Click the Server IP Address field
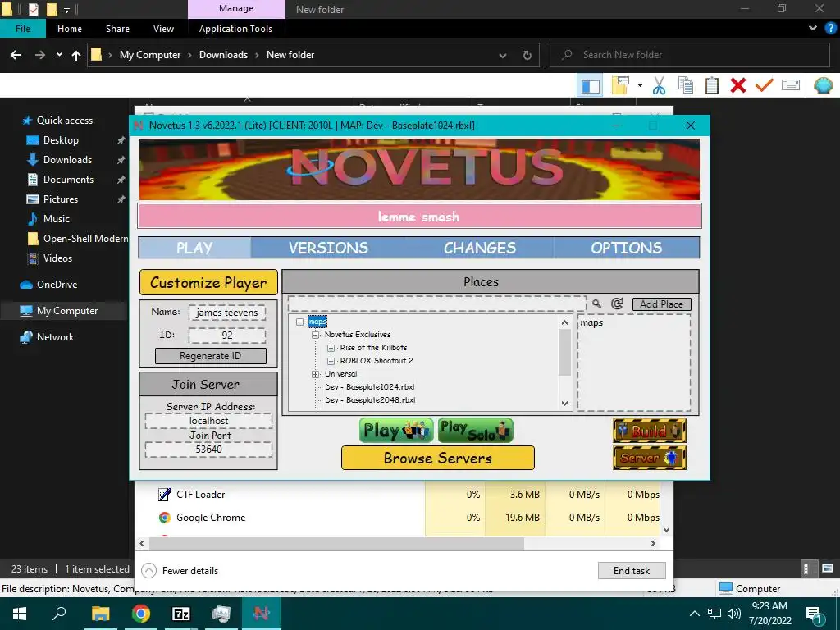The image size is (840, 630). [x=208, y=421]
